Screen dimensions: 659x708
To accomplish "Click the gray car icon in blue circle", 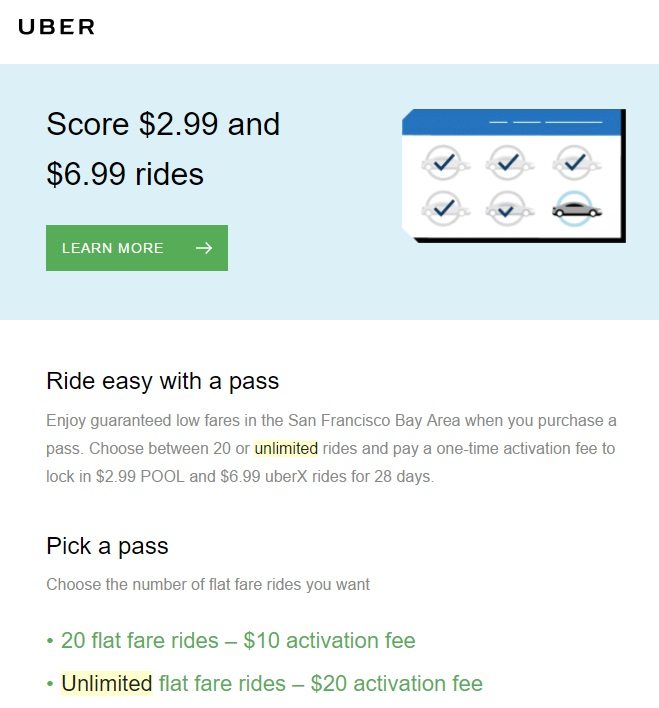I will click(577, 210).
